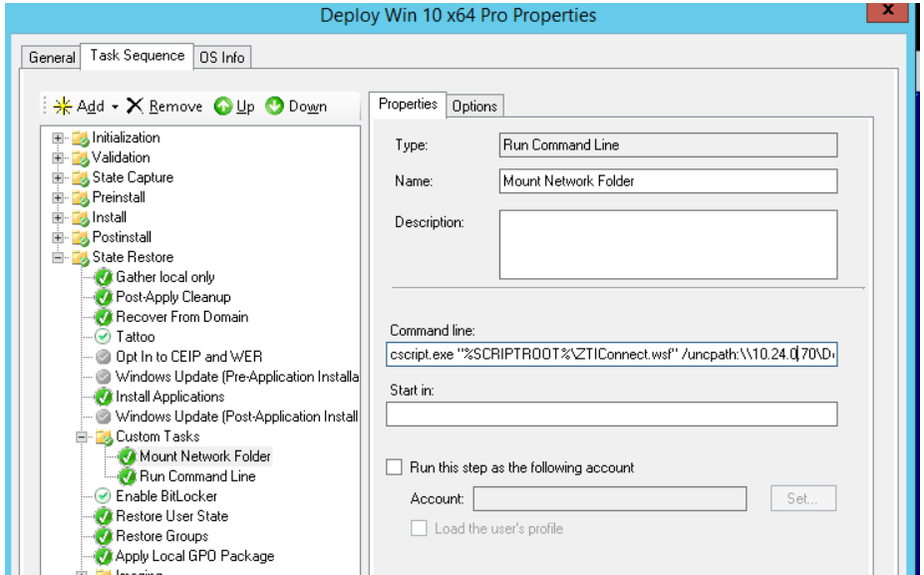The width and height of the screenshot is (924, 575).
Task: Click the Up toolbar button label
Action: [x=245, y=107]
